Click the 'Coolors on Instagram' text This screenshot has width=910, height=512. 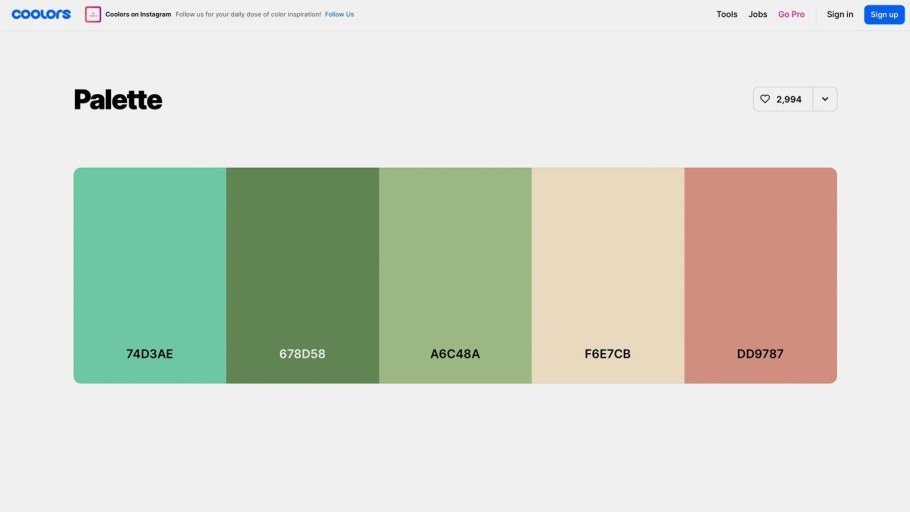point(138,14)
